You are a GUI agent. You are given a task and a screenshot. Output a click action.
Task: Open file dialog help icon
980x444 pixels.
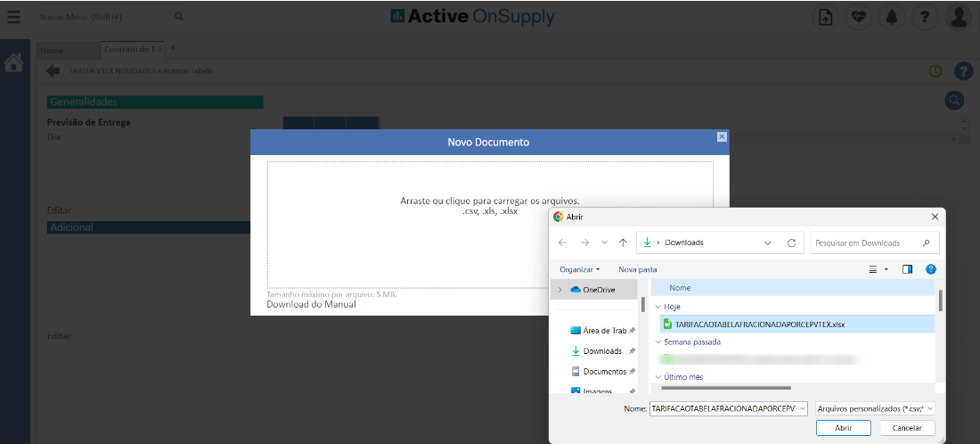coord(931,269)
